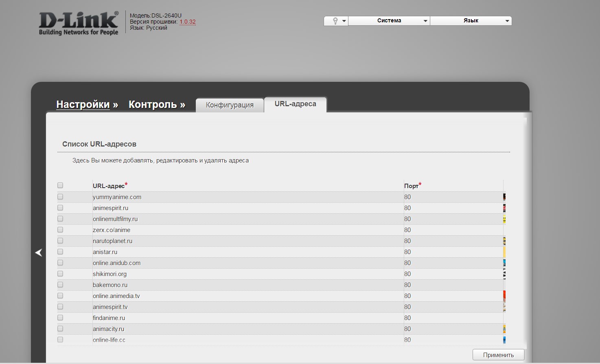Check the animacity.ru row checkbox

(60, 329)
